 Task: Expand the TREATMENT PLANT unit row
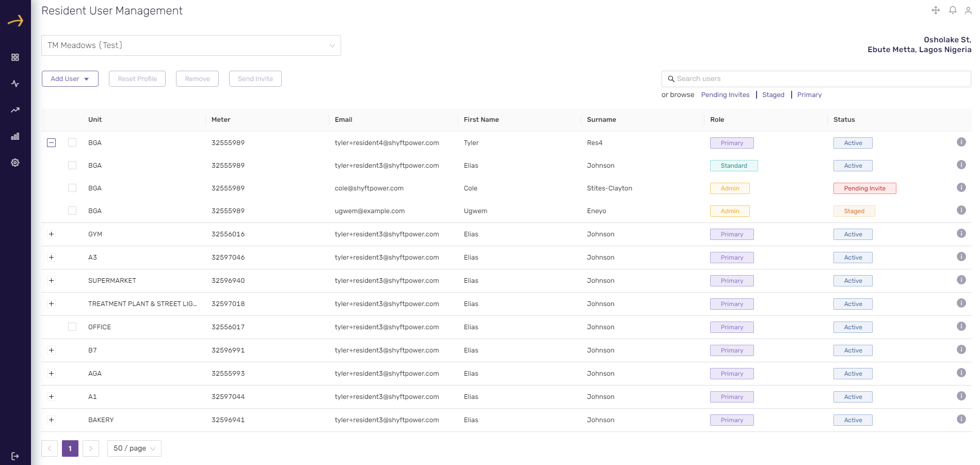click(51, 304)
